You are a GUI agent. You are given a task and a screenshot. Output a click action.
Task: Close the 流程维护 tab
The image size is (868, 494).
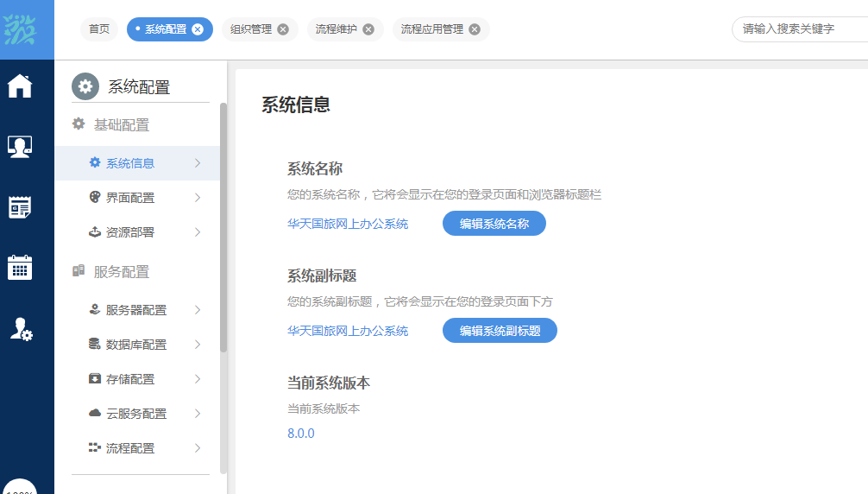click(x=368, y=29)
